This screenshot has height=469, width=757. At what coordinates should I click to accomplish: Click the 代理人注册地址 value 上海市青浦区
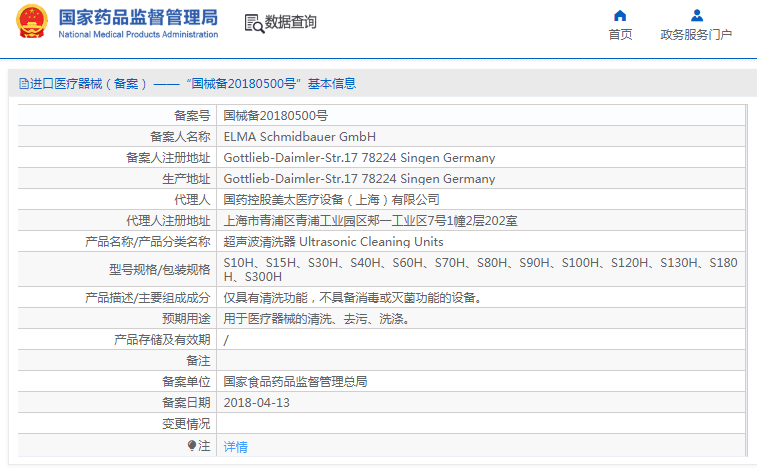tap(370, 221)
